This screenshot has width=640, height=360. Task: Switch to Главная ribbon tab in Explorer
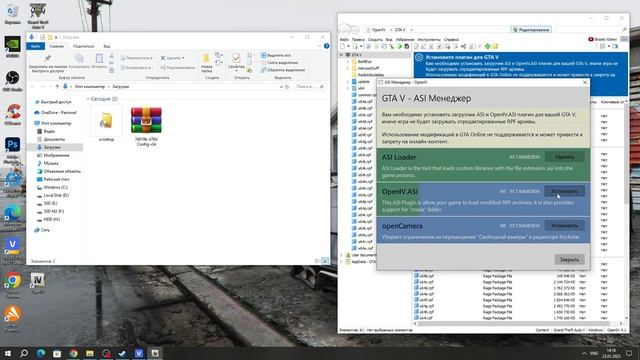pyautogui.click(x=57, y=46)
